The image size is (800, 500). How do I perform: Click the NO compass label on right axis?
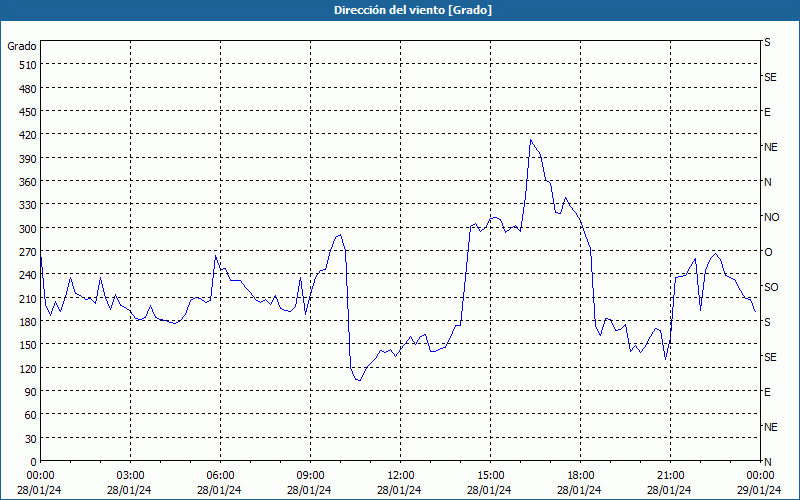pyautogui.click(x=771, y=217)
